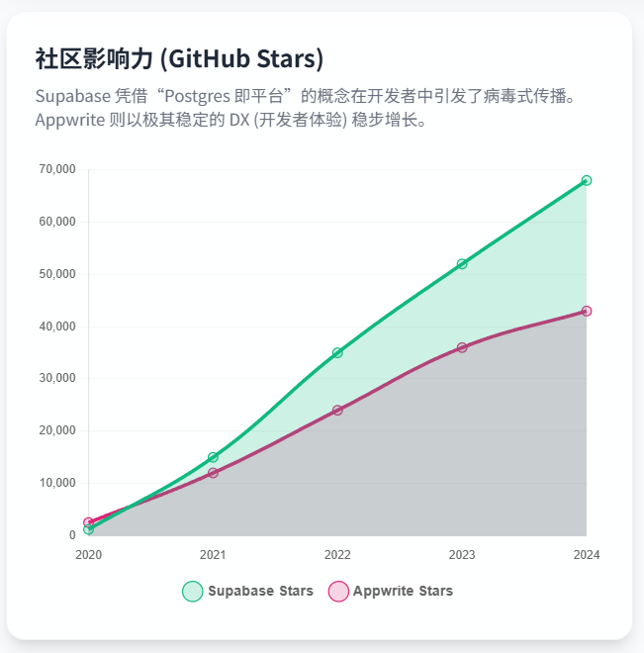
Task: Toggle the Appwrite Stars legend label
Action: (x=403, y=592)
